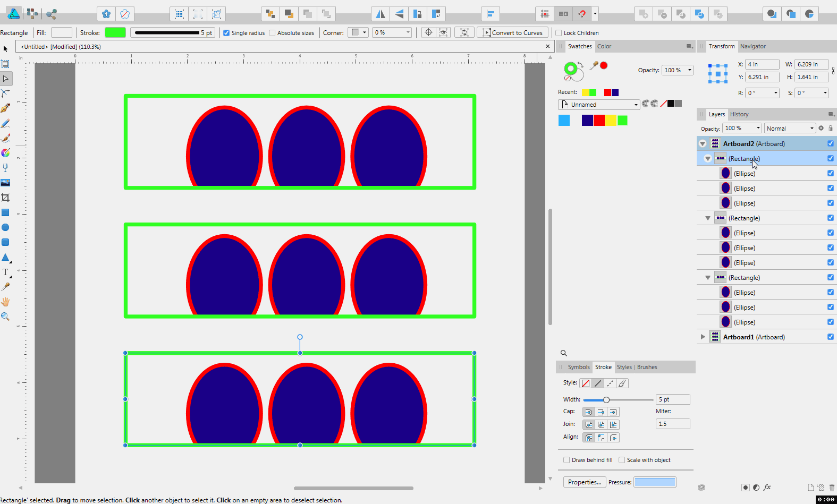Image resolution: width=837 pixels, height=504 pixels.
Task: Select the Move tool arrow
Action: coord(5,49)
